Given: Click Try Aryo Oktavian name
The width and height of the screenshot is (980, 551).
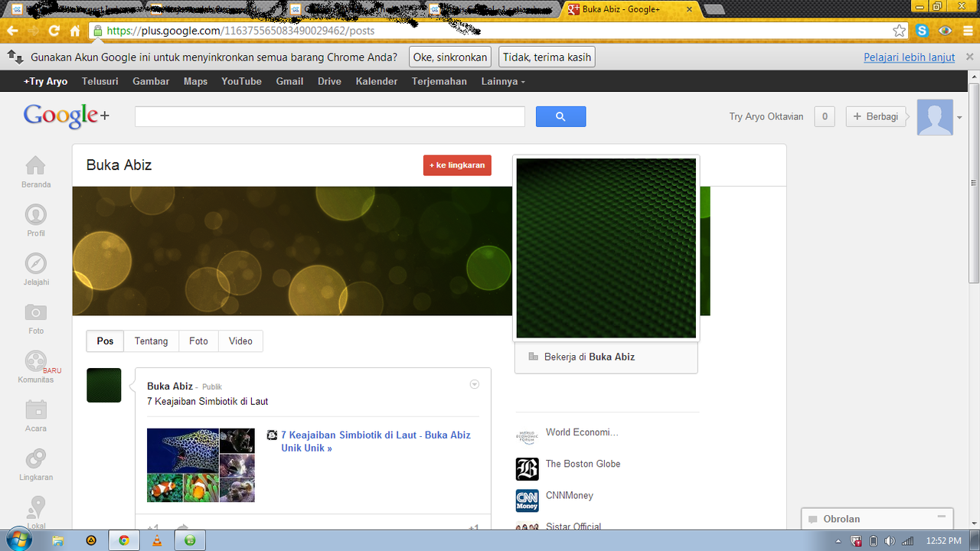Looking at the screenshot, I should click(766, 117).
